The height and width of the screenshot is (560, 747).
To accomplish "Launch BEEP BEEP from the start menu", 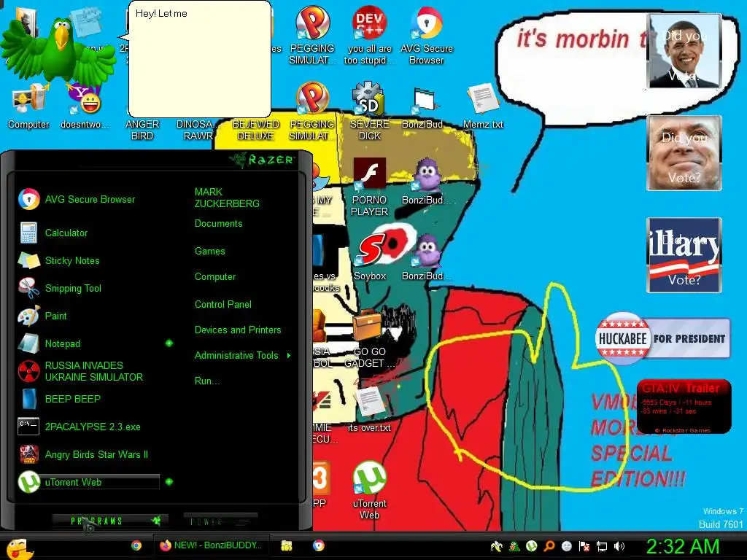I will tap(60, 399).
